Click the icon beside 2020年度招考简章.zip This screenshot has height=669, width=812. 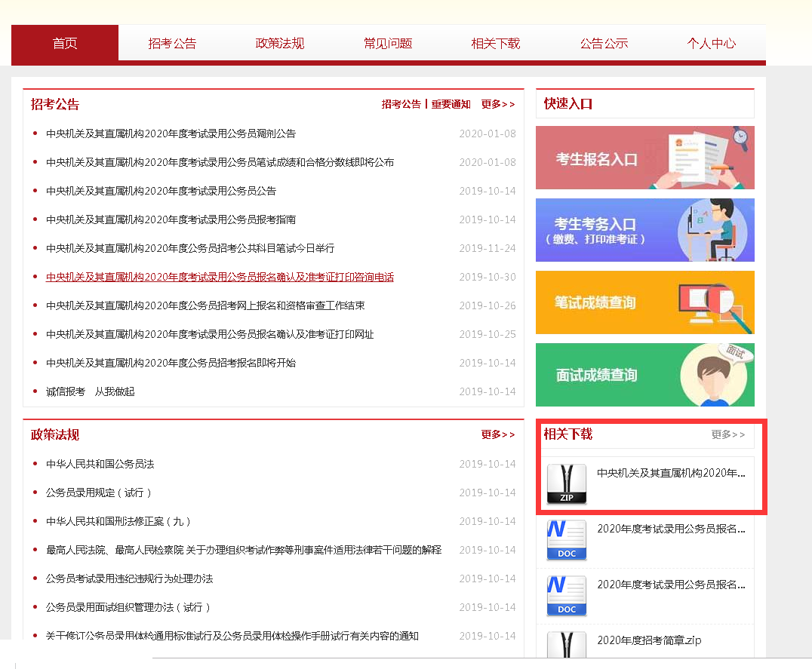[566, 645]
